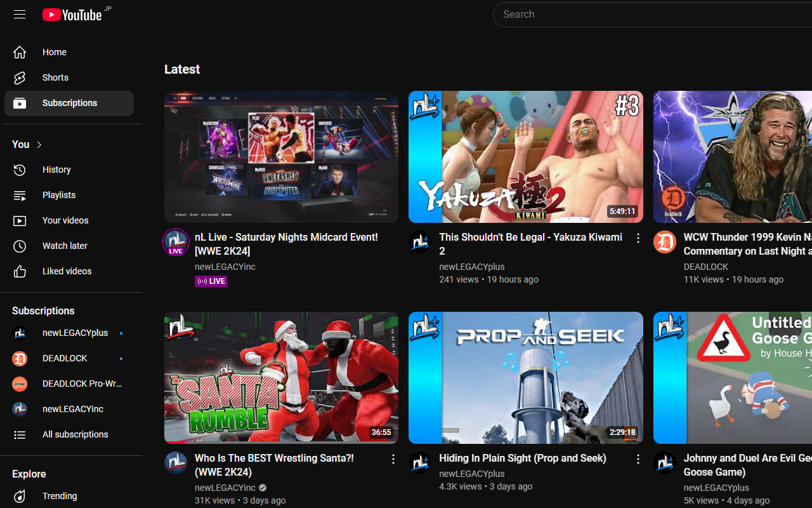This screenshot has height=508, width=812.
Task: Switch to the Subscriptions feed
Action: [69, 103]
